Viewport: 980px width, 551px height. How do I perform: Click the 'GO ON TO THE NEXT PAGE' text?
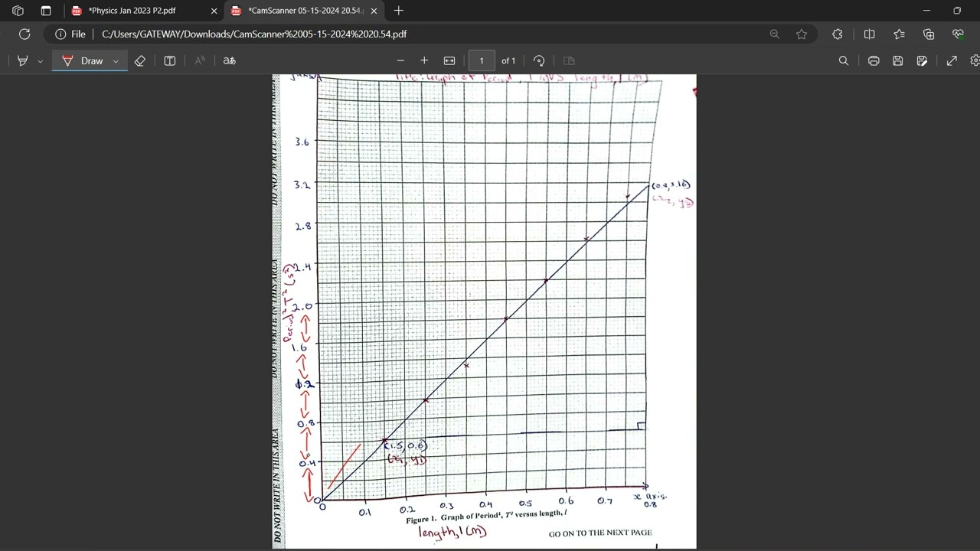coord(600,533)
